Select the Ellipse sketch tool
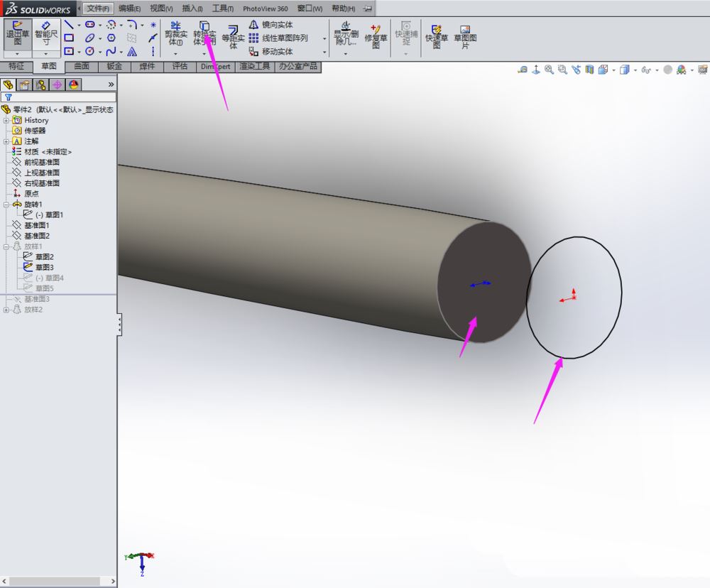710x588 pixels. click(x=89, y=38)
